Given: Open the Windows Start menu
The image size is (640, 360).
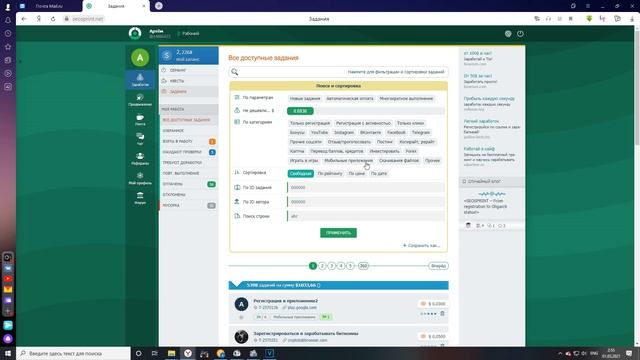Looking at the screenshot, I should point(8,353).
